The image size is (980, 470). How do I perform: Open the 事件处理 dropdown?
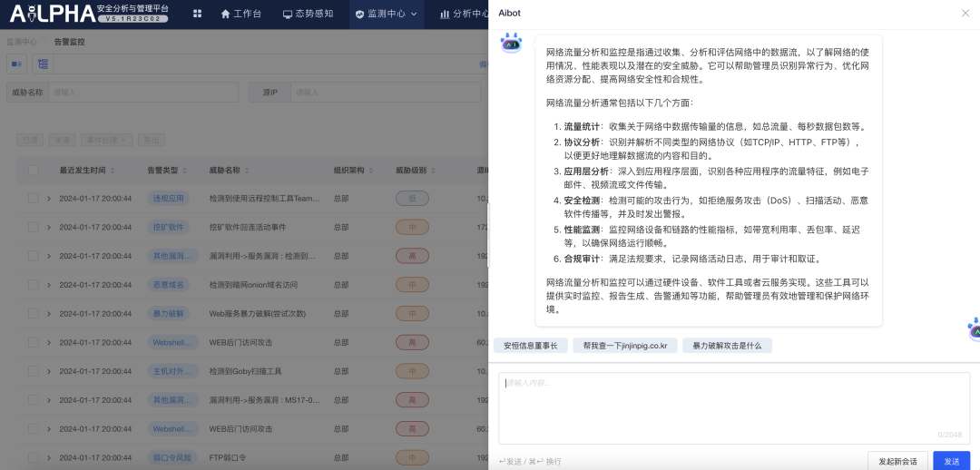coord(107,140)
